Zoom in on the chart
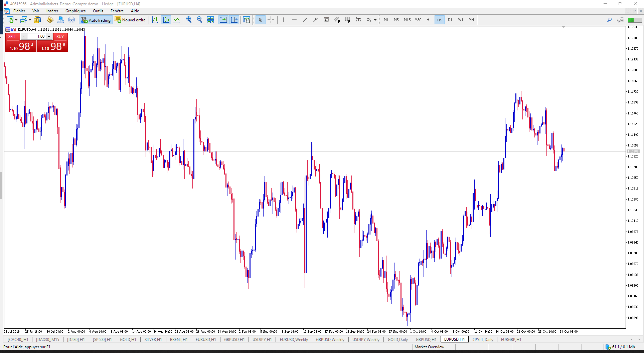 189,20
